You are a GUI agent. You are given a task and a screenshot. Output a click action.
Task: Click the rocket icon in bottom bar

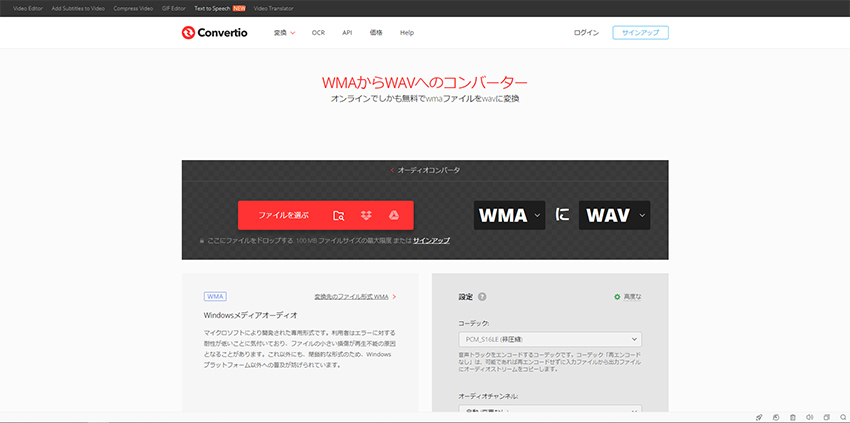coord(759,417)
